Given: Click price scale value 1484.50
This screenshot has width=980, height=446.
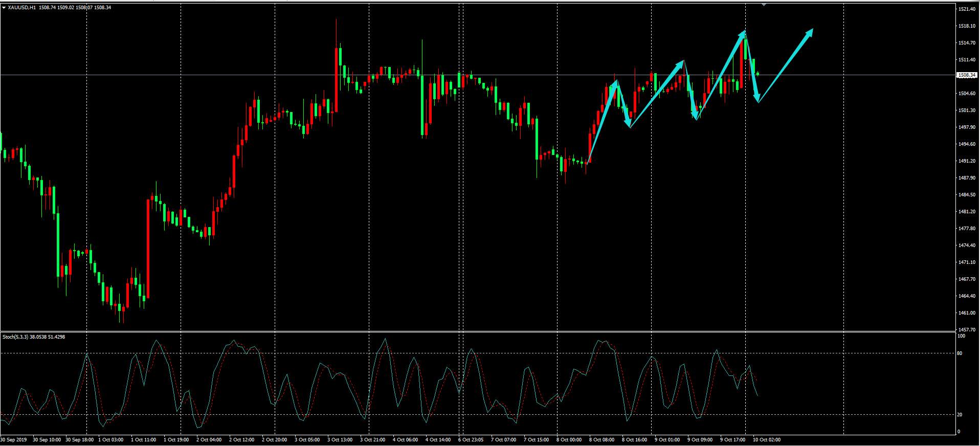Looking at the screenshot, I should pos(967,195).
